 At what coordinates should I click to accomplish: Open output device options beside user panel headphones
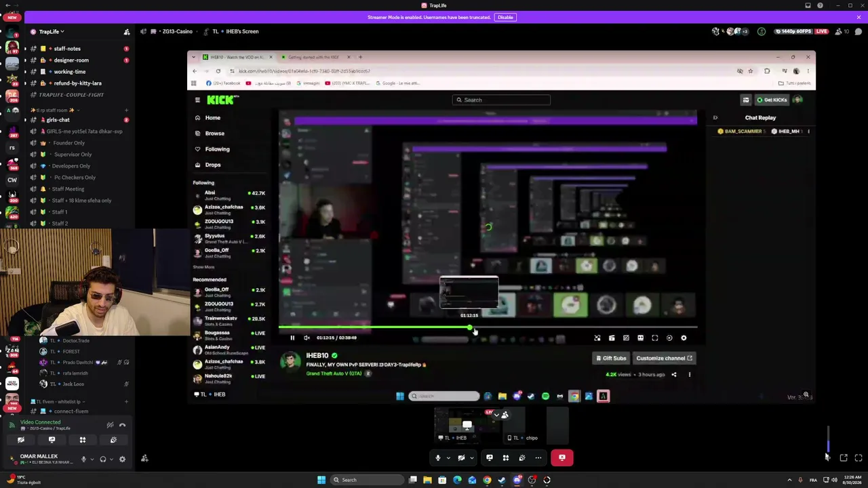[111, 459]
